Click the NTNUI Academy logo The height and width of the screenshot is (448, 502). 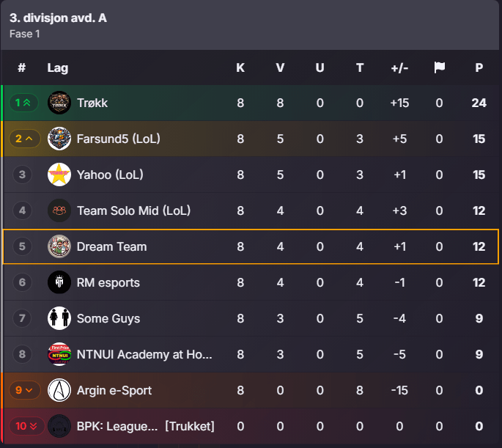(59, 354)
